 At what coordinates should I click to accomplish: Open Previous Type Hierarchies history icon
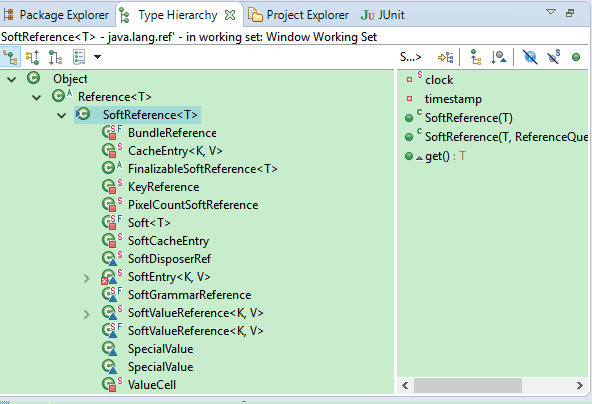pyautogui.click(x=79, y=57)
